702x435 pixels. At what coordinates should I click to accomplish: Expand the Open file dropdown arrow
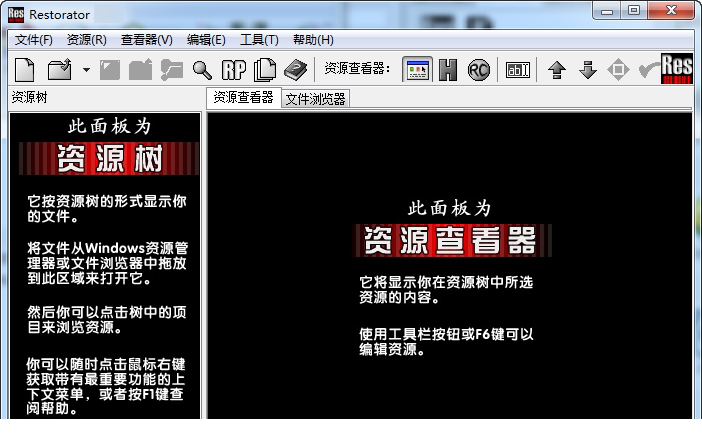click(86, 70)
